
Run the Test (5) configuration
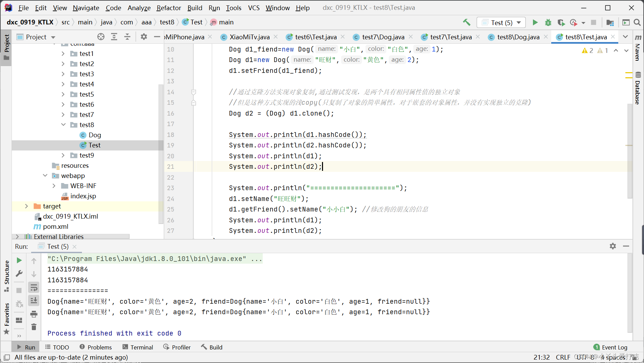[x=535, y=22]
